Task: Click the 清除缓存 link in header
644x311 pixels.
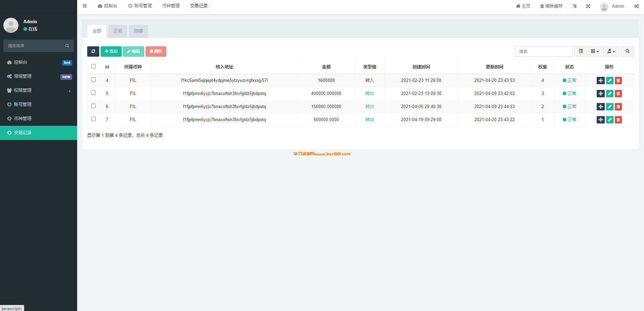Action: coord(551,6)
